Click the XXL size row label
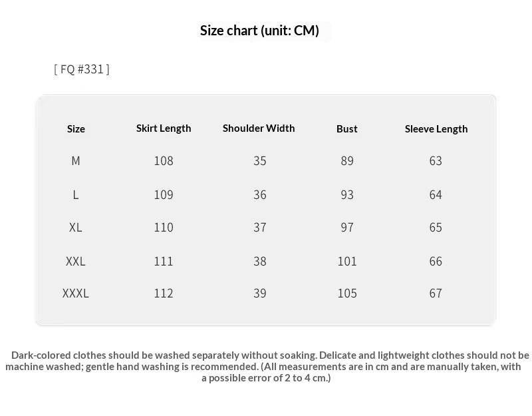532x416 pixels. point(76,262)
